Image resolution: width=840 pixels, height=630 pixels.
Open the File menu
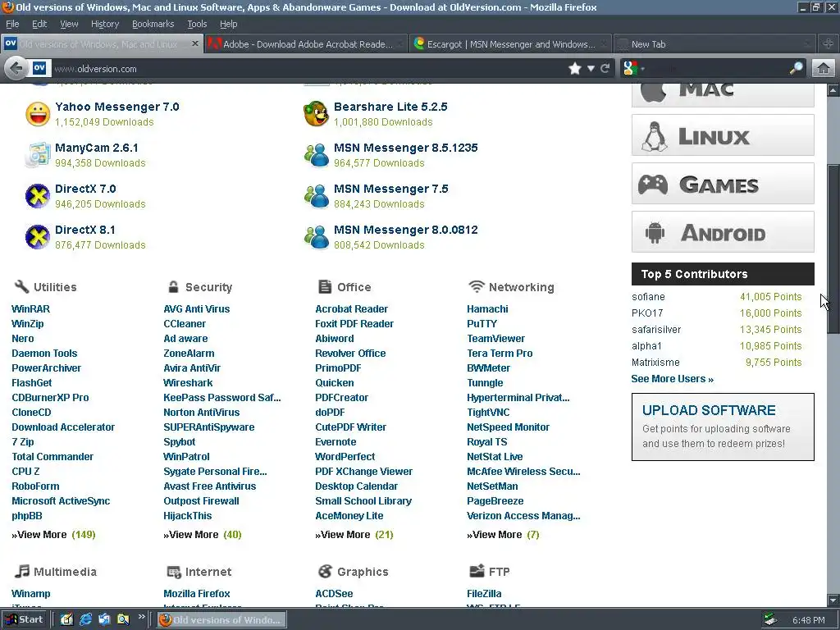point(12,24)
